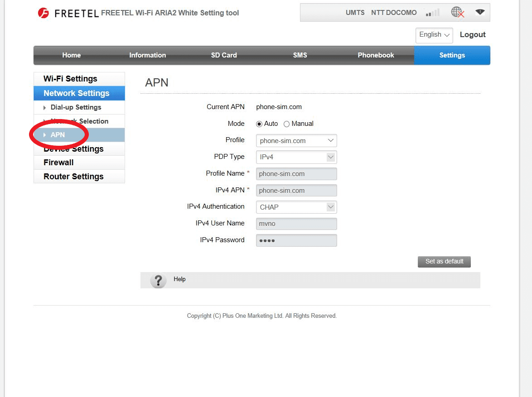Image resolution: width=532 pixels, height=397 pixels.
Task: Click the FREETEL logo icon
Action: click(44, 13)
